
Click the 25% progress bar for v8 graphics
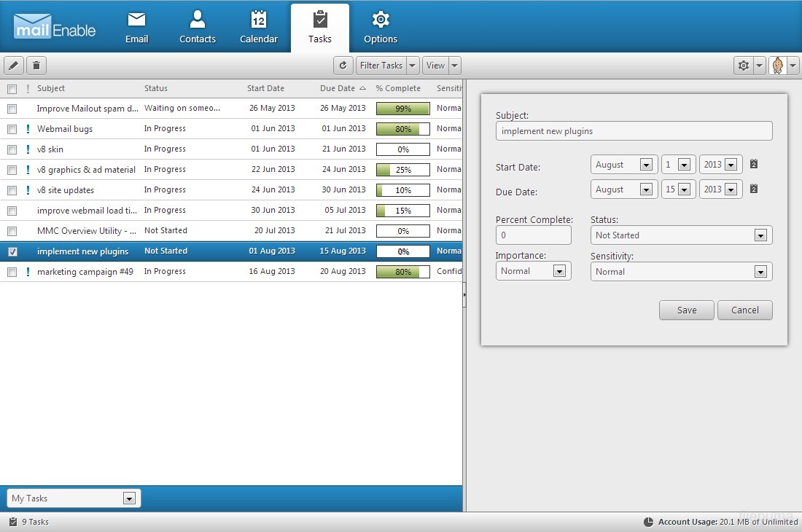[402, 170]
